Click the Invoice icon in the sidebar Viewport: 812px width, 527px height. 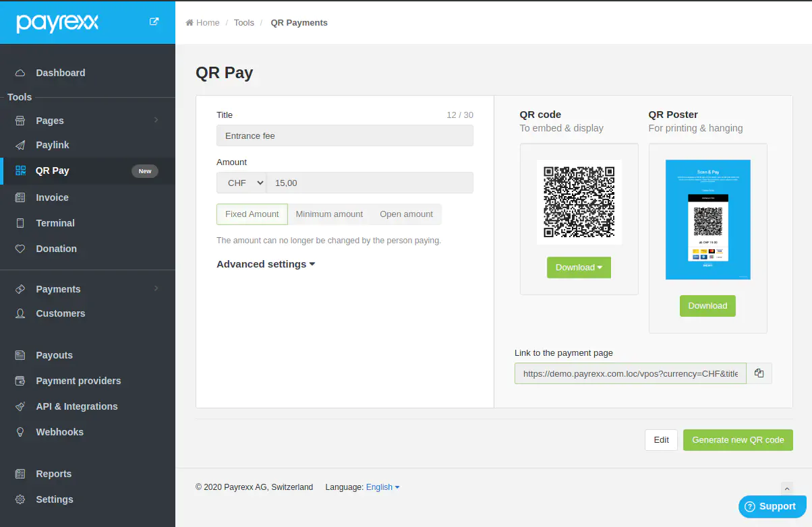point(21,197)
